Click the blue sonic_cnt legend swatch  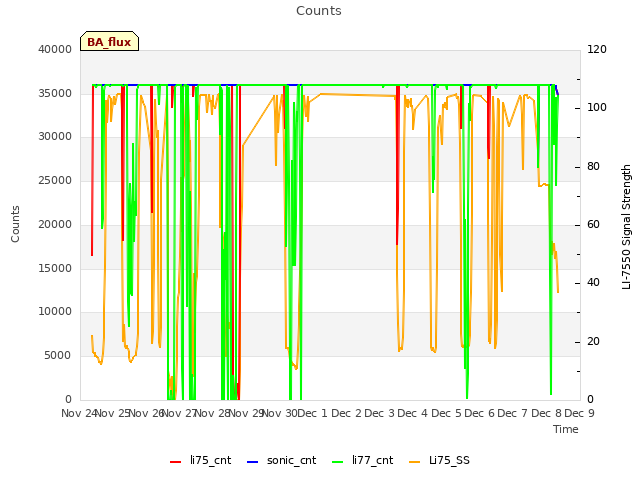pos(253,462)
